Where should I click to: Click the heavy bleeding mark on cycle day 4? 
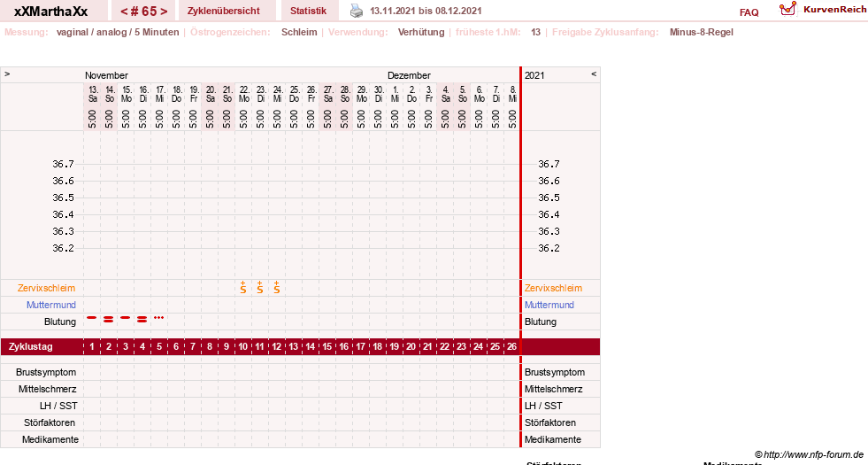[142, 319]
